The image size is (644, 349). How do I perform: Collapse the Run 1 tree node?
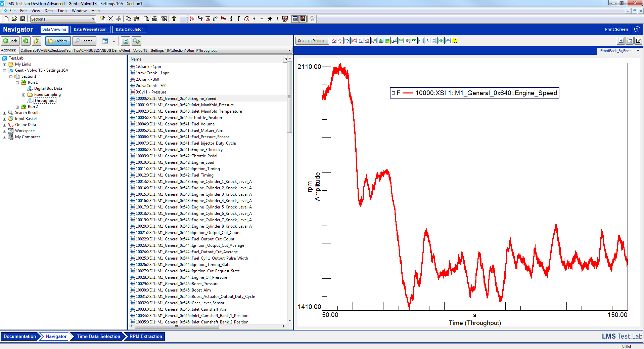[x=17, y=83]
